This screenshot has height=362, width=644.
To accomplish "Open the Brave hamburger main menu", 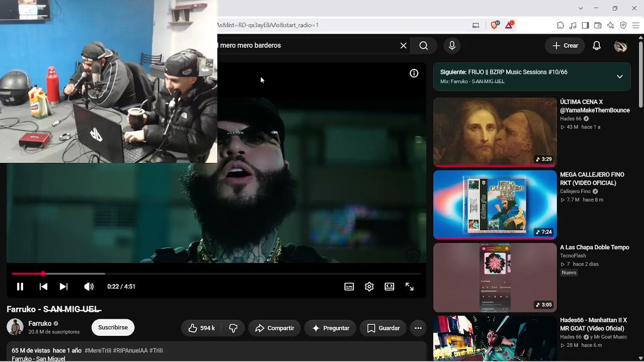I will tap(636, 25).
